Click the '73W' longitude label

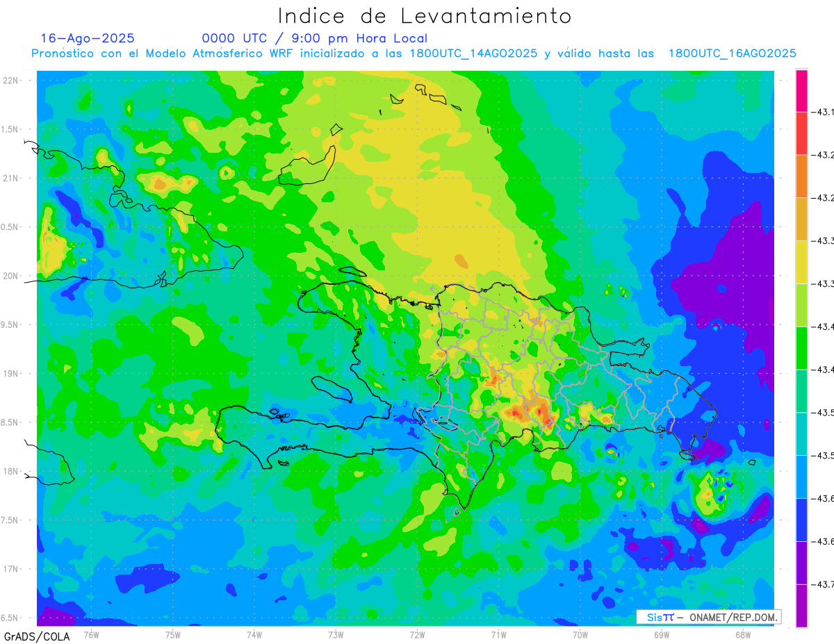coord(336,635)
